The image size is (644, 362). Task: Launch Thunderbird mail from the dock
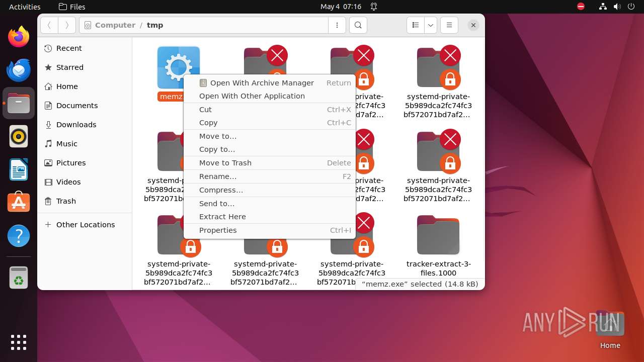[19, 70]
